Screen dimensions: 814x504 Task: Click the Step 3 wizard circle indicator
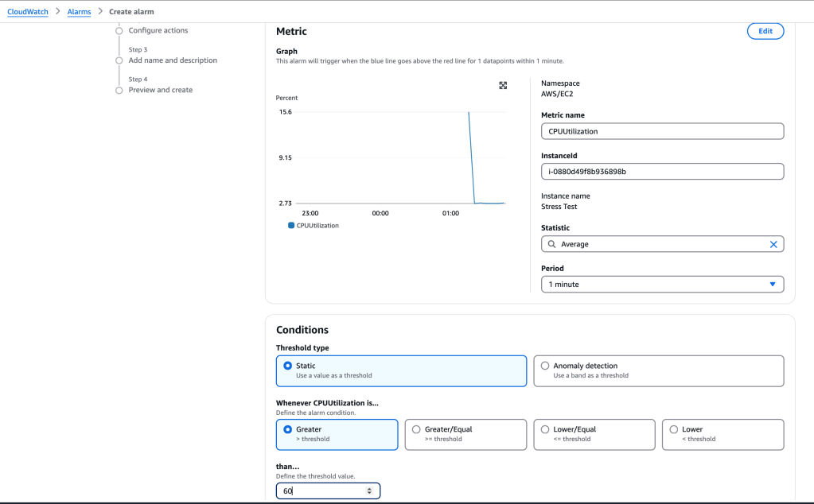point(119,60)
